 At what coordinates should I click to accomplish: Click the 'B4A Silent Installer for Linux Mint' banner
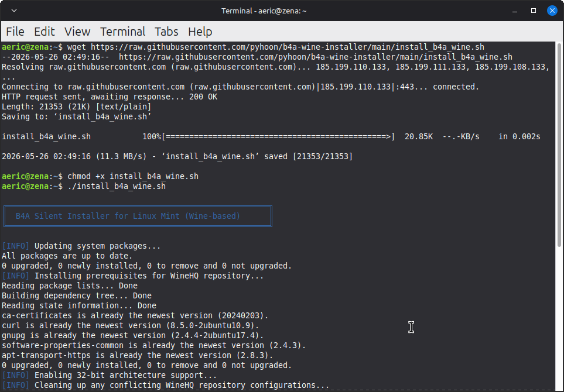138,216
